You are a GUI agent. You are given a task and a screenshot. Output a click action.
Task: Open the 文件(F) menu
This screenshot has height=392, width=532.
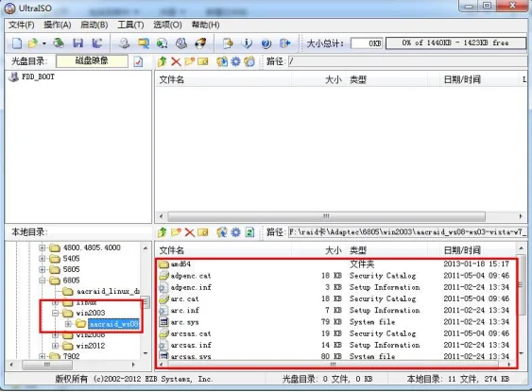pyautogui.click(x=22, y=25)
